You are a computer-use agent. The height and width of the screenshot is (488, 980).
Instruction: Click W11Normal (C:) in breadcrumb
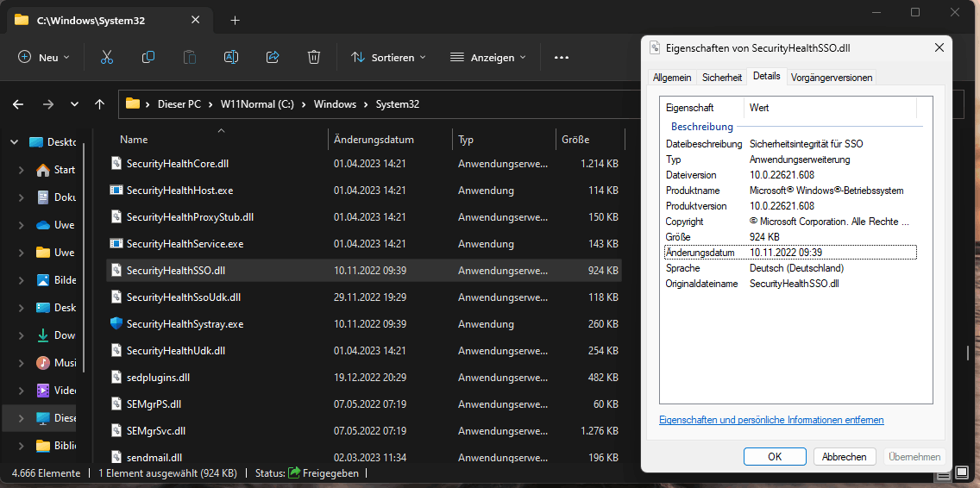[257, 104]
